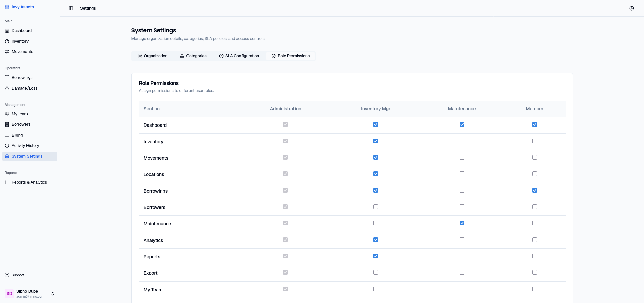Click the Locations row label
The height and width of the screenshot is (303, 644).
click(154, 174)
